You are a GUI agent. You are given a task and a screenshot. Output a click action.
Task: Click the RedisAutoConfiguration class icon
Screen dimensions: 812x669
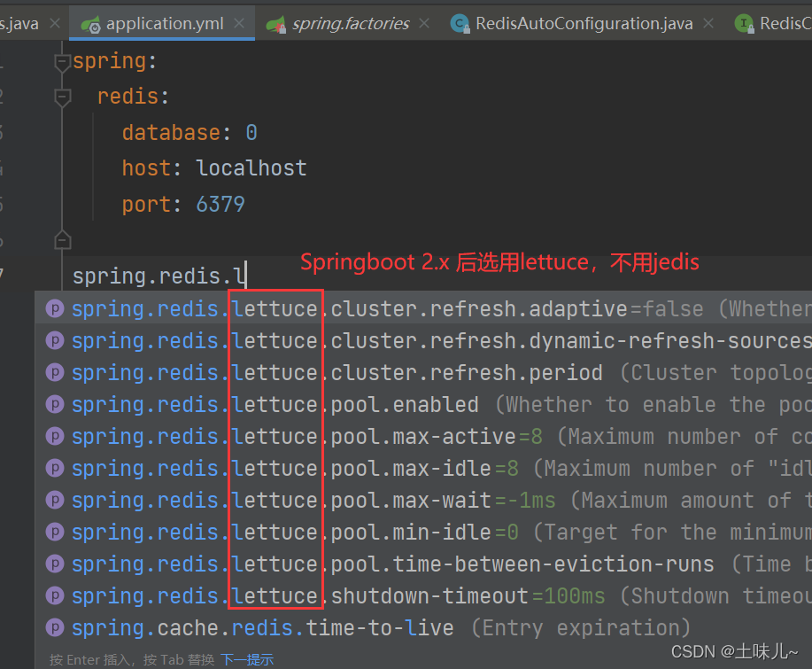[x=460, y=24]
